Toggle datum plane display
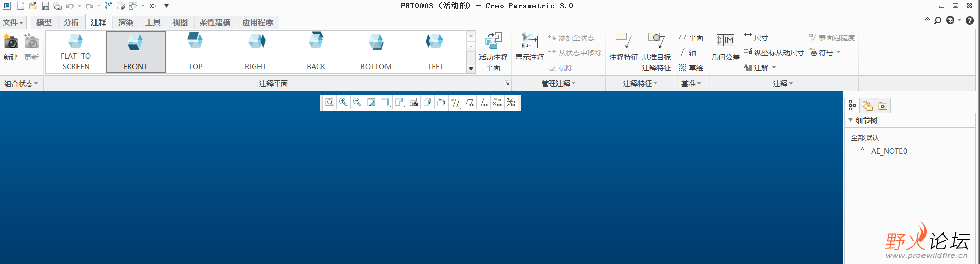The width and height of the screenshot is (980, 264). (470, 103)
